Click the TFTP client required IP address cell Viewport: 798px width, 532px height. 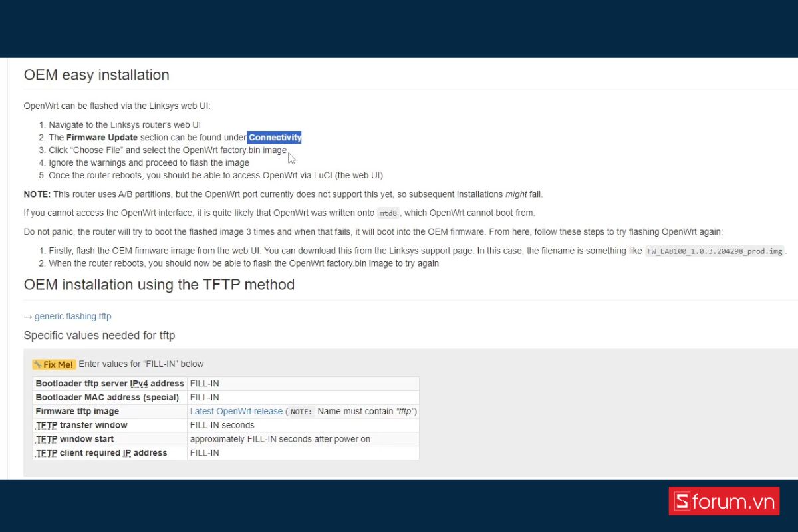click(110, 453)
